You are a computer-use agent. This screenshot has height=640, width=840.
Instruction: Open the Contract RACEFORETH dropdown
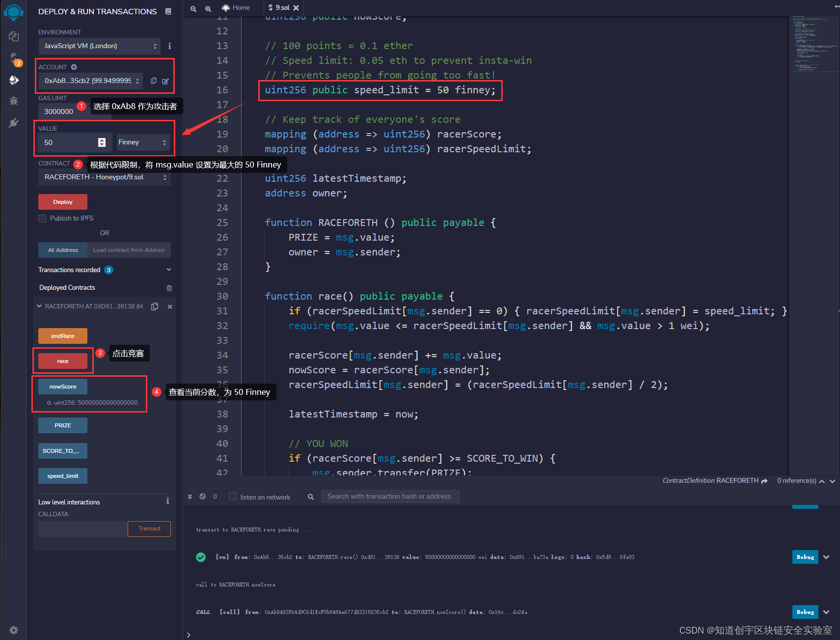[x=104, y=177]
